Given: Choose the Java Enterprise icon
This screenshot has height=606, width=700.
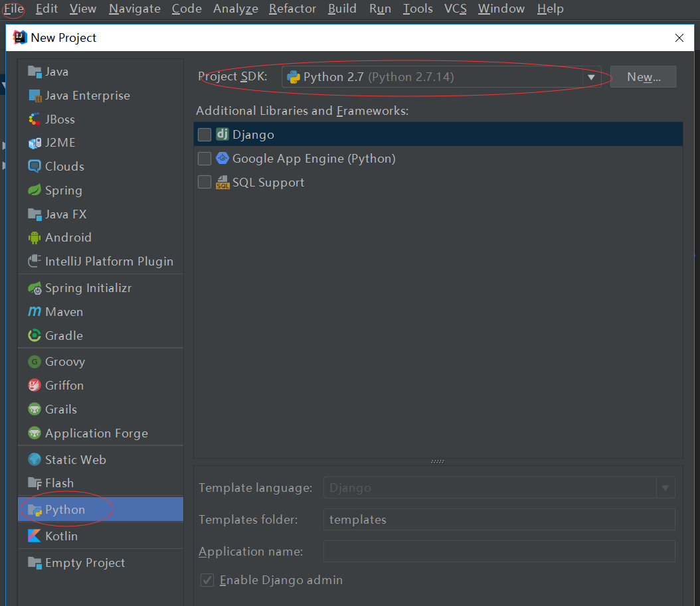Looking at the screenshot, I should (35, 96).
